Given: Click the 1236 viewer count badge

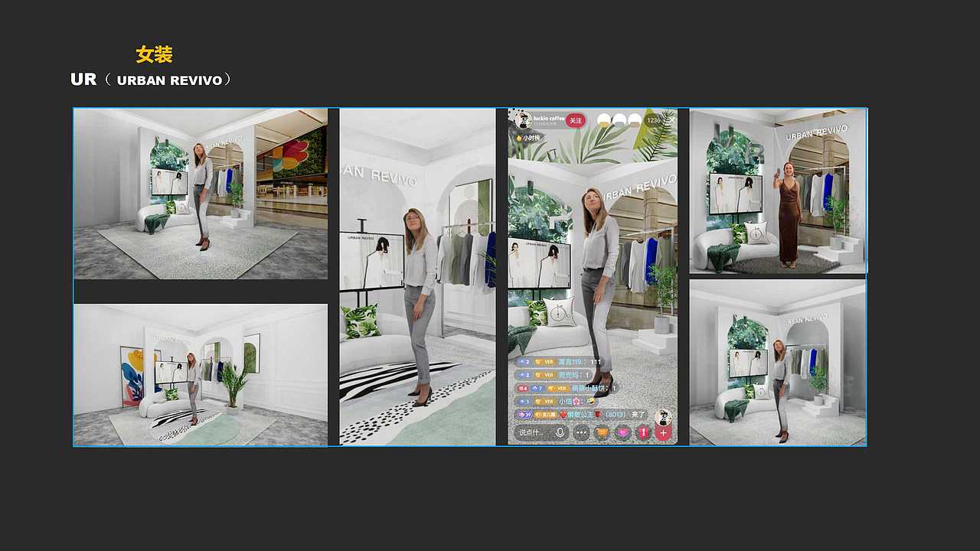Looking at the screenshot, I should click(653, 120).
